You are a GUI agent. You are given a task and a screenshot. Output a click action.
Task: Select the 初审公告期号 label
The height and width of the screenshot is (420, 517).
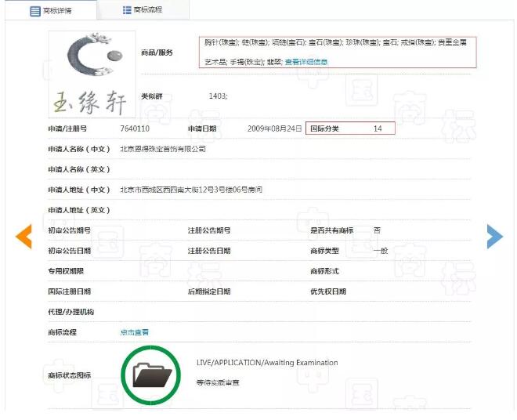[x=69, y=230]
